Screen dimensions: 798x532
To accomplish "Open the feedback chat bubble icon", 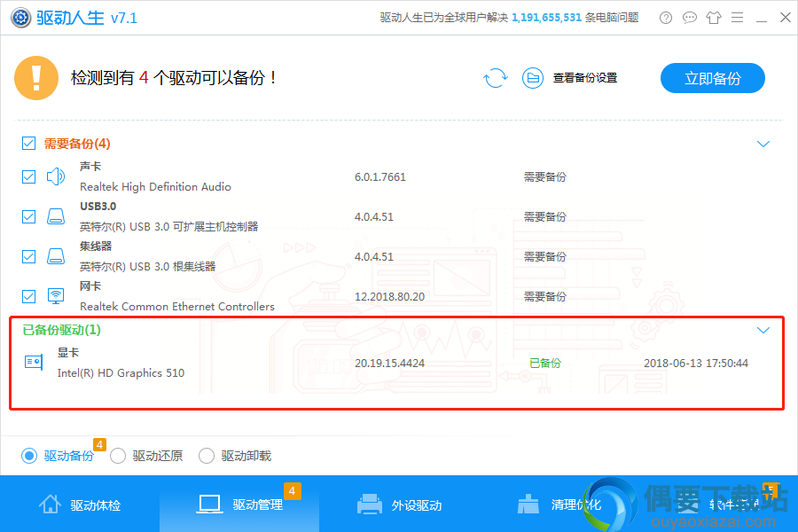I will tap(690, 18).
